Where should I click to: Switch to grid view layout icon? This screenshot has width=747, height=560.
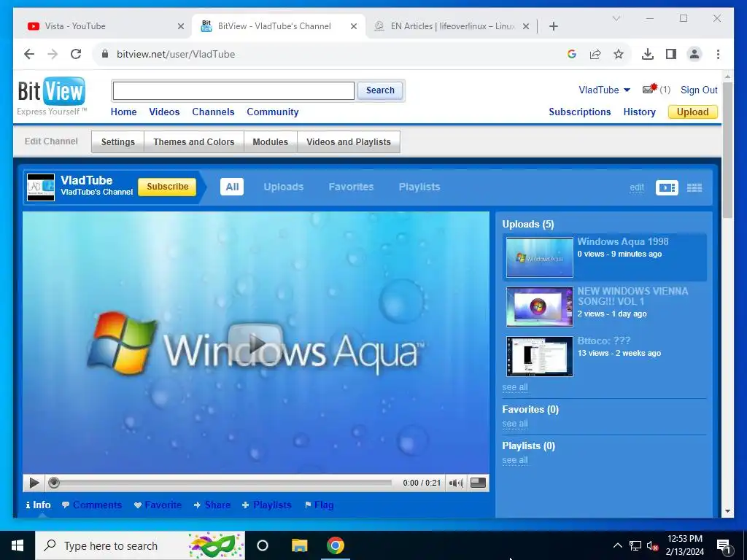point(694,187)
